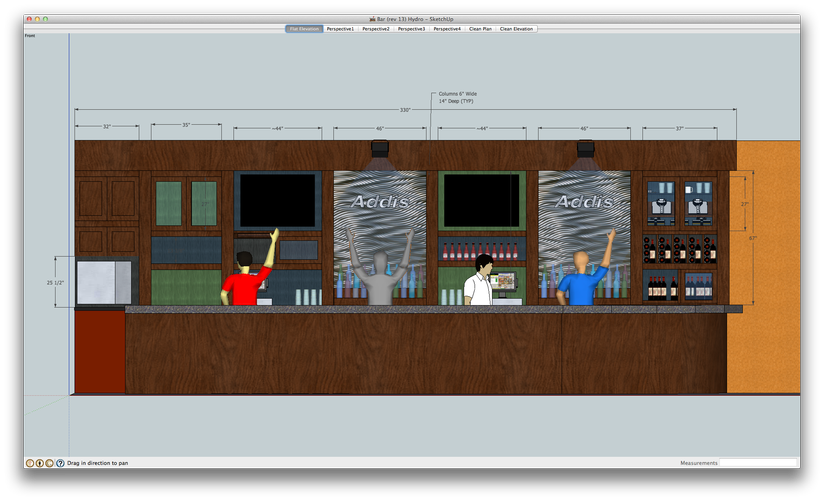
Task: Select the 35" dimension label
Action: (x=186, y=125)
